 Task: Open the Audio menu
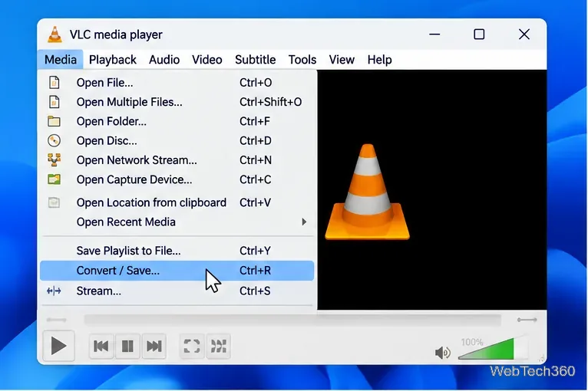coord(164,60)
